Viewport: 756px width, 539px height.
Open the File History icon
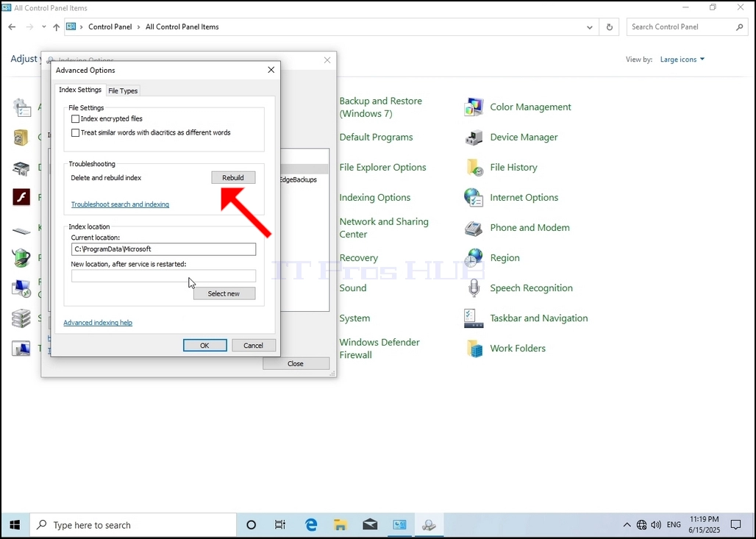coord(474,168)
